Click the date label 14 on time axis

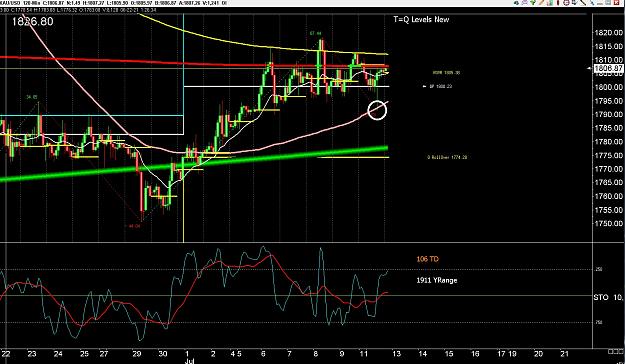tap(423, 354)
